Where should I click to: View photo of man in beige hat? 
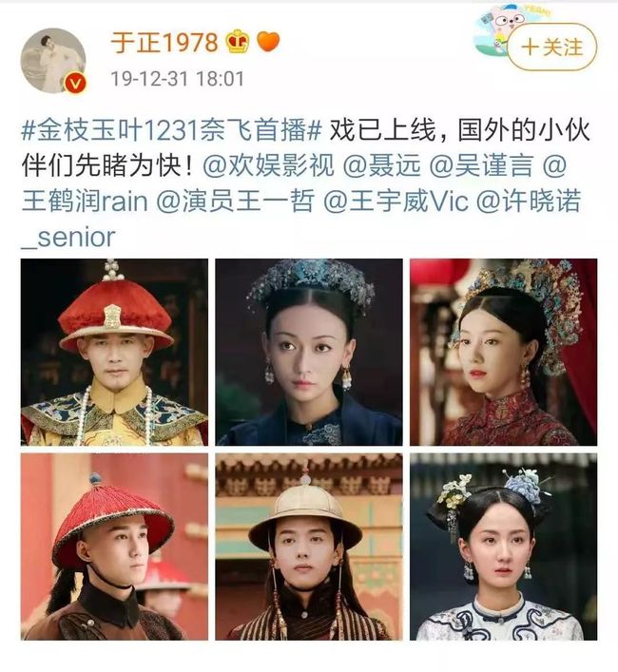click(x=309, y=547)
